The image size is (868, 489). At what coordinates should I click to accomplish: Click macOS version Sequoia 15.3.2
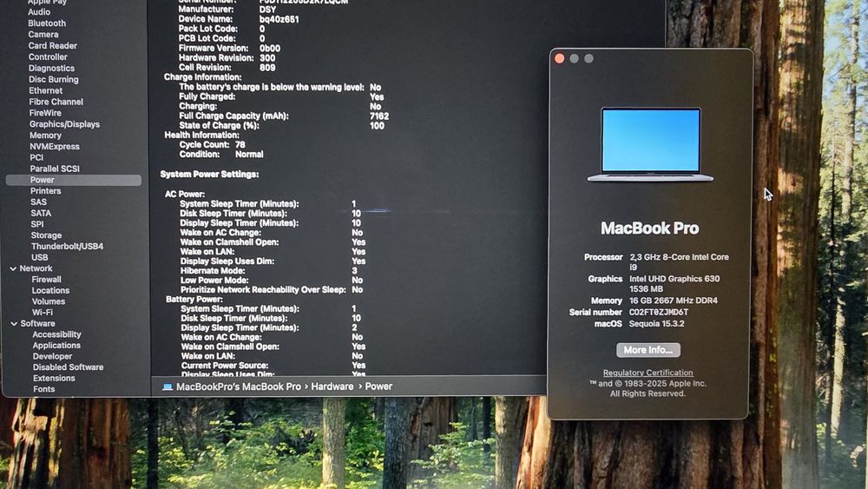(x=656, y=324)
